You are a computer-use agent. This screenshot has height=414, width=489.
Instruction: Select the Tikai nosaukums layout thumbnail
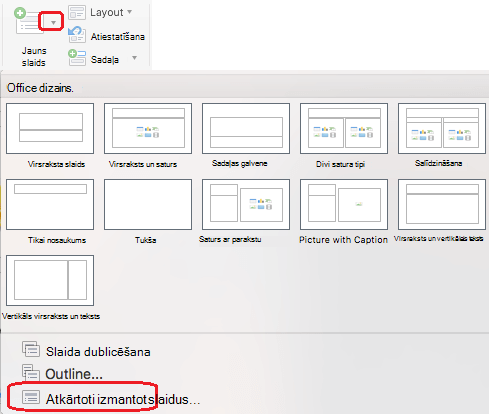[50, 204]
